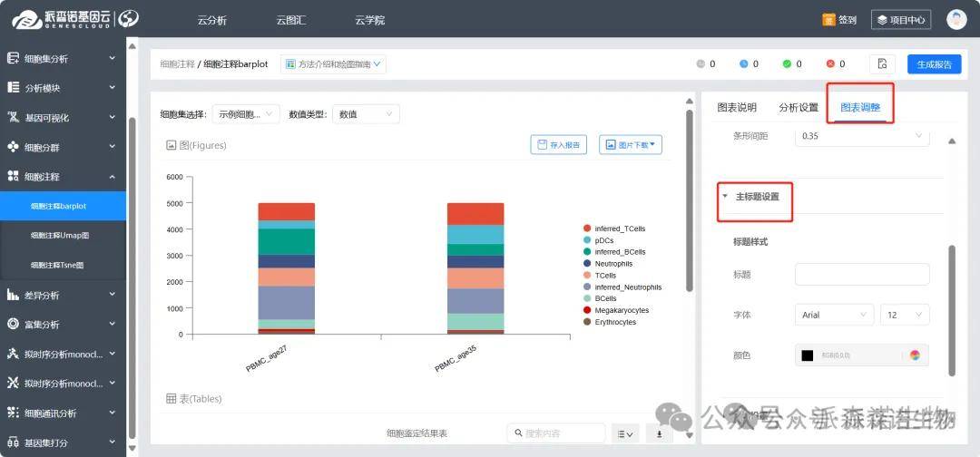Open the 字体 Arial font dropdown
The height and width of the screenshot is (457, 980).
[834, 315]
